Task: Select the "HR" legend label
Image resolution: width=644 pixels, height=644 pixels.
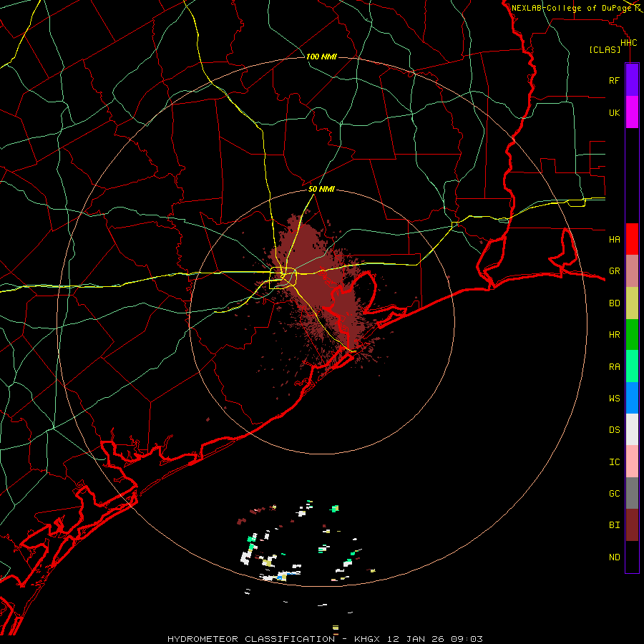Action: (614, 335)
